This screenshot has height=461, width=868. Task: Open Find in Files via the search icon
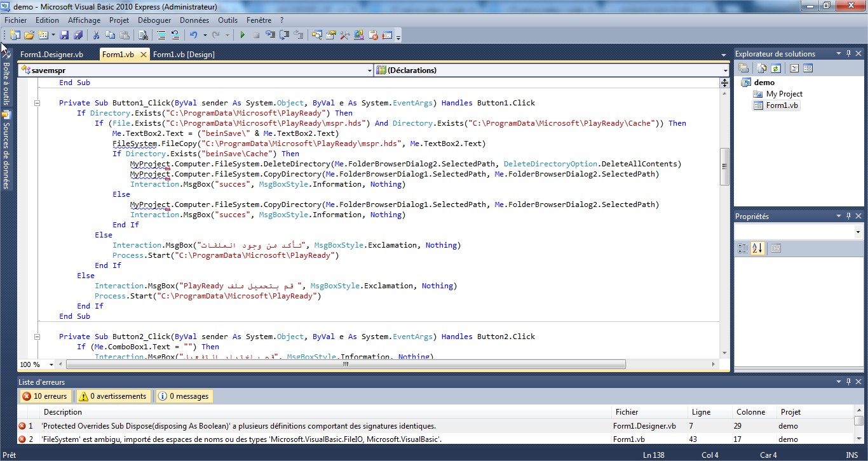pyautogui.click(x=144, y=36)
